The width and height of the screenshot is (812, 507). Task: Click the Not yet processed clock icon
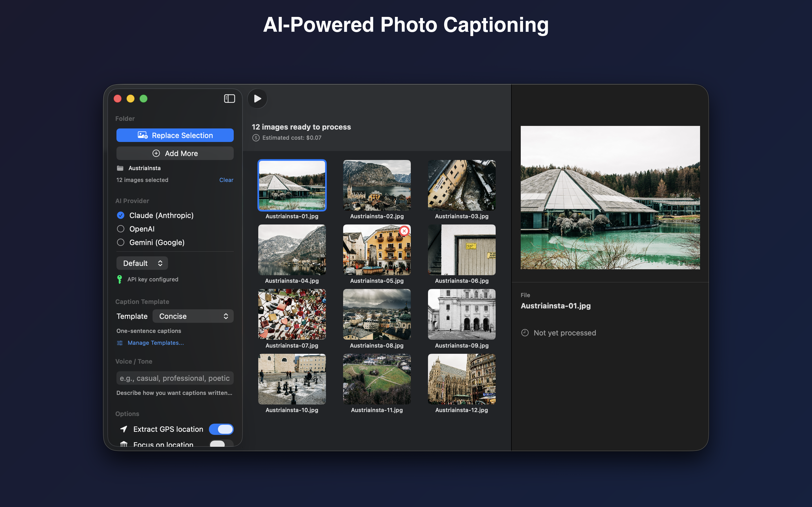[x=525, y=333]
